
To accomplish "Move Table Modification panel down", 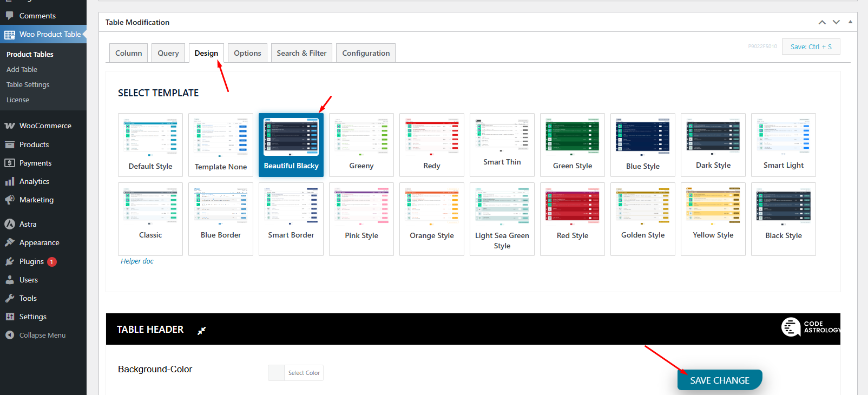I will [x=836, y=22].
